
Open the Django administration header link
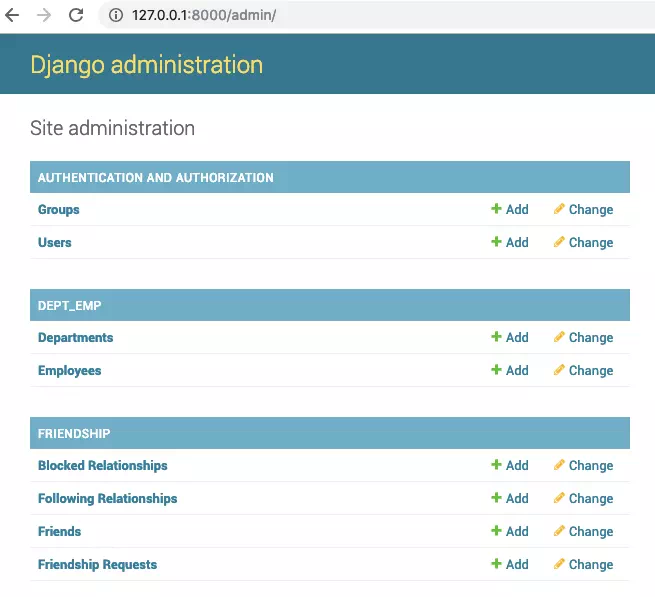tap(147, 65)
